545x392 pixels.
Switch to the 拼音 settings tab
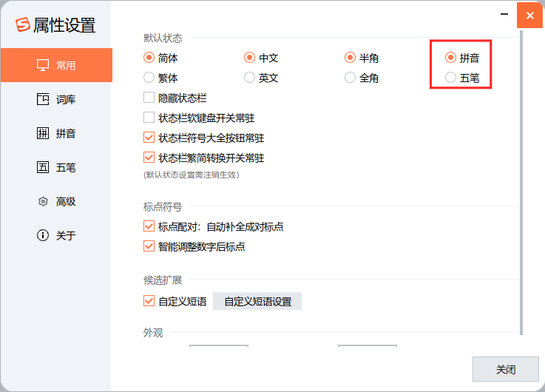click(x=66, y=133)
